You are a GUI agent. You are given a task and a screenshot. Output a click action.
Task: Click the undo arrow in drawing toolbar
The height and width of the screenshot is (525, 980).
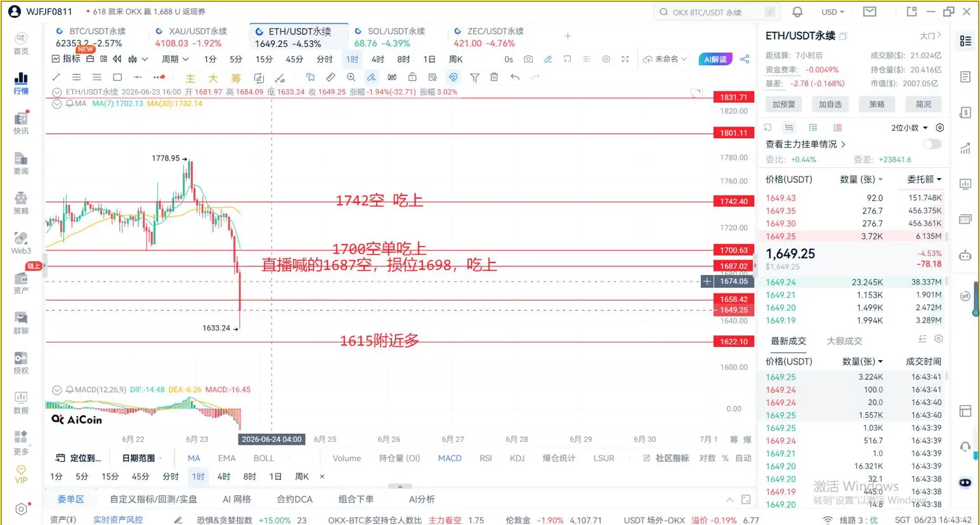[x=515, y=77]
